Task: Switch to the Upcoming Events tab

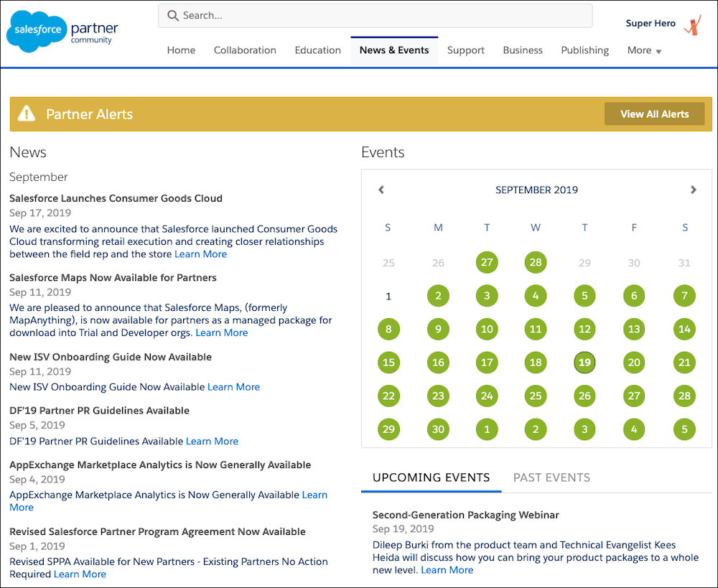Action: (x=431, y=477)
